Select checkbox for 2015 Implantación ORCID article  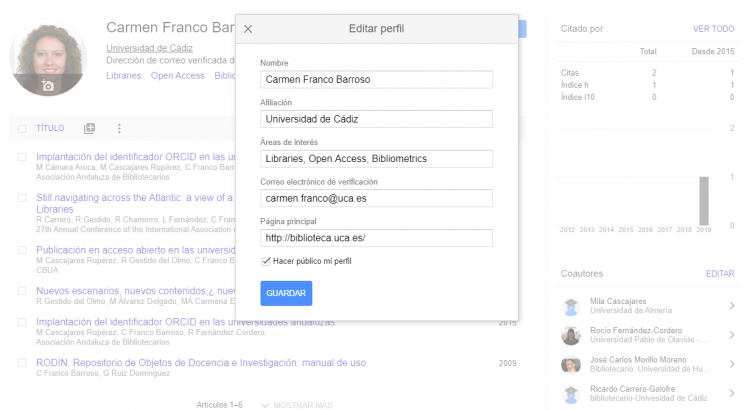coord(22,322)
